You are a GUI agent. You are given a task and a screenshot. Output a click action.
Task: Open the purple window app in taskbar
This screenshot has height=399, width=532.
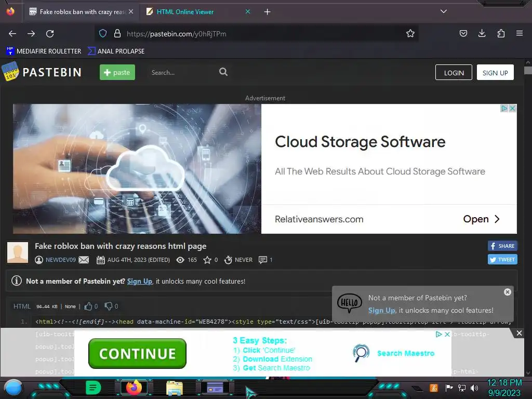click(215, 388)
